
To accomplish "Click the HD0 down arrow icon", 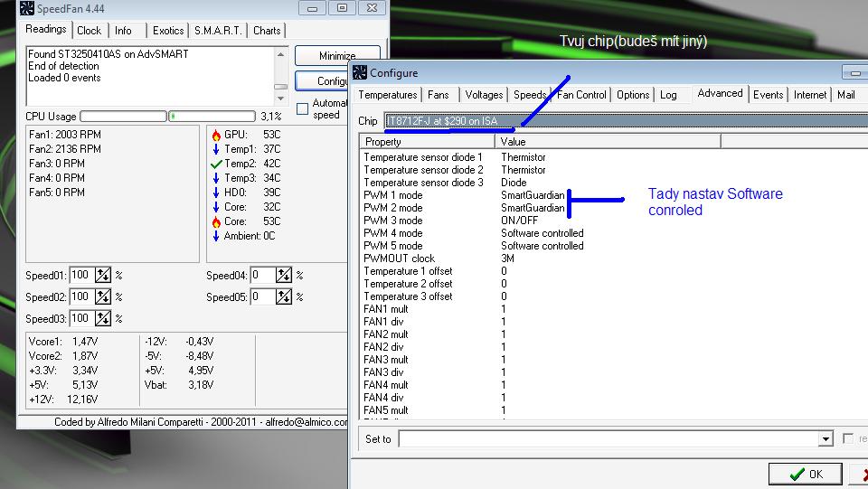I will tap(216, 193).
